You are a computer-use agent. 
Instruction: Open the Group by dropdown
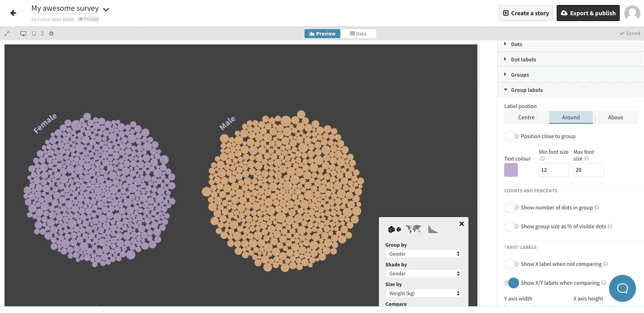click(x=423, y=254)
